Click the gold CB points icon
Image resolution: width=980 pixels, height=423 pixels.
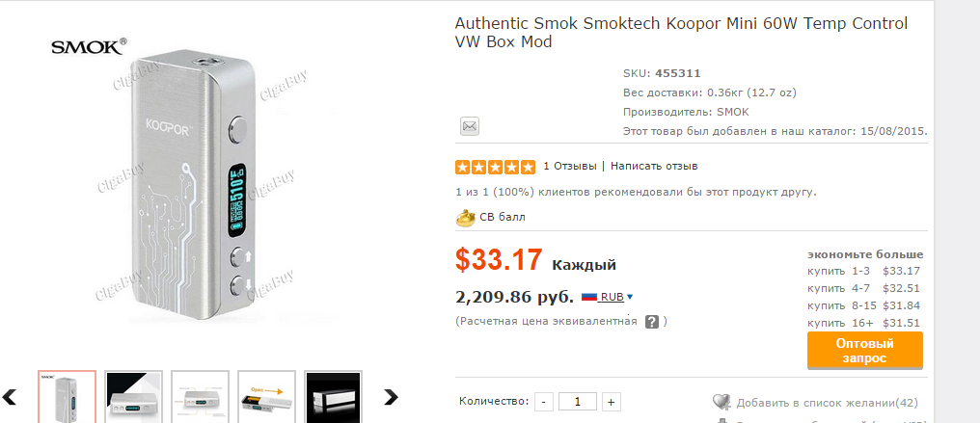pos(466,217)
